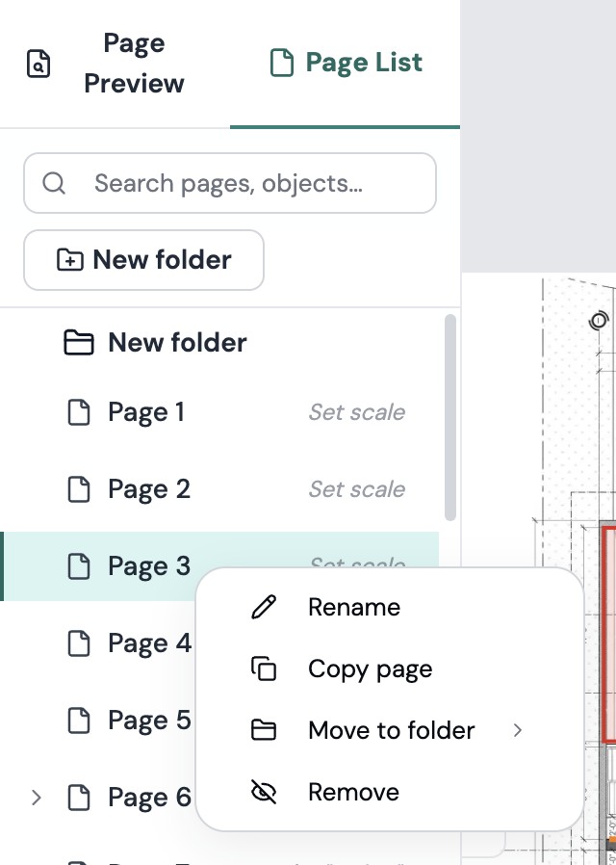Select the highlighted Page 3 row
This screenshot has height=865, width=616.
(219, 566)
